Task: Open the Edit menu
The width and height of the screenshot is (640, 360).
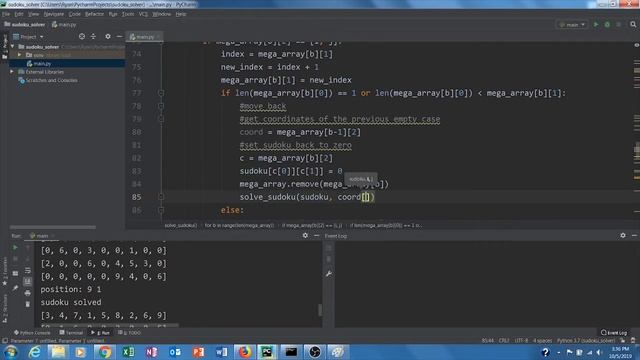Action: tap(19, 14)
